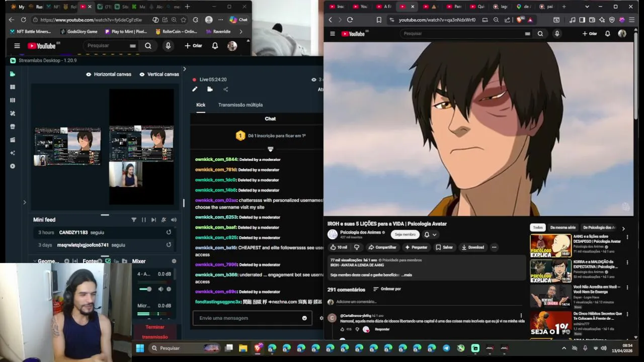The image size is (644, 362).
Task: Open Telegram from taskbar
Action: pyautogui.click(x=446, y=348)
